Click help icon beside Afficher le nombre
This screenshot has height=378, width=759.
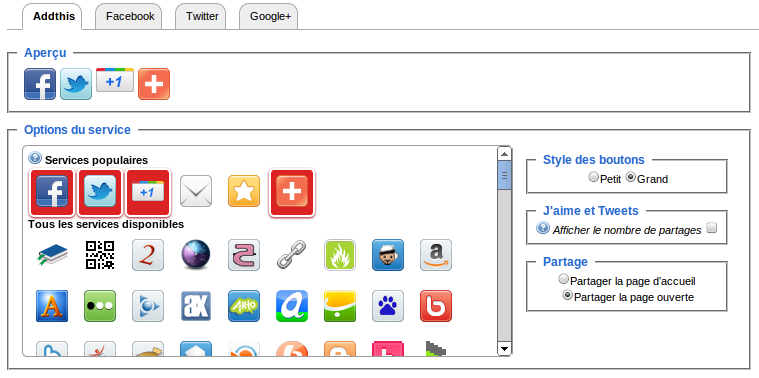(x=543, y=227)
